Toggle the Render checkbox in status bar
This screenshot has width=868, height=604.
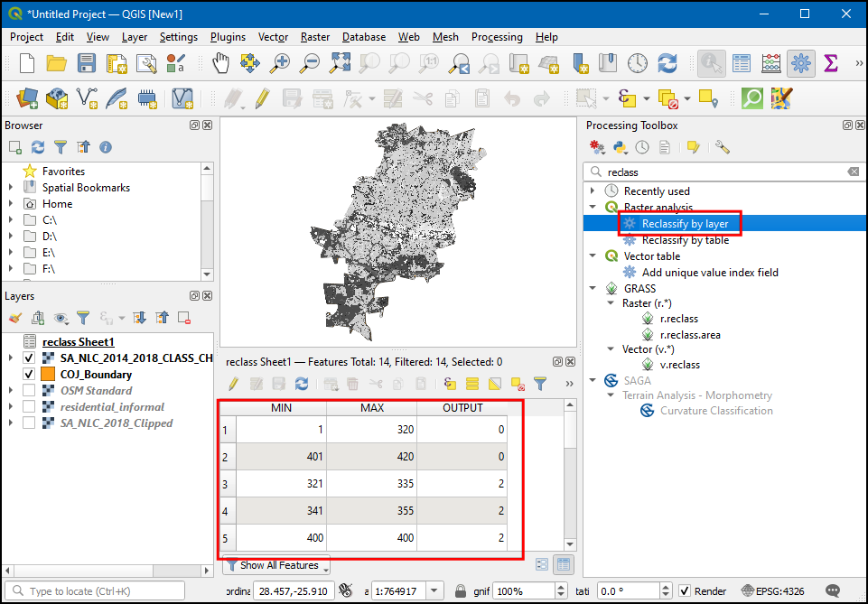click(x=685, y=591)
